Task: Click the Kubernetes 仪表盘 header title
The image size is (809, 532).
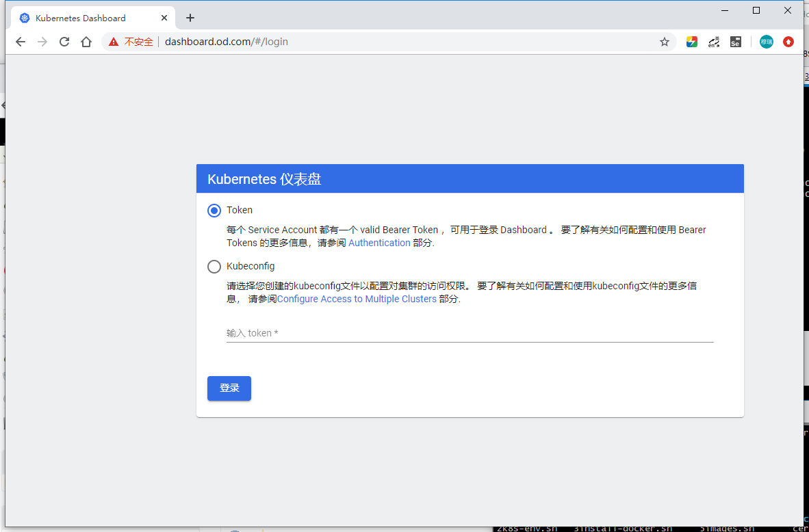Action: [x=264, y=179]
